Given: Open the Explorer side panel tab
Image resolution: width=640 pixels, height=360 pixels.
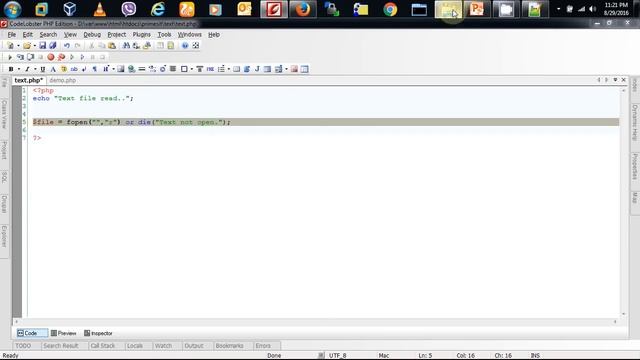Looking at the screenshot, I should point(4,236).
